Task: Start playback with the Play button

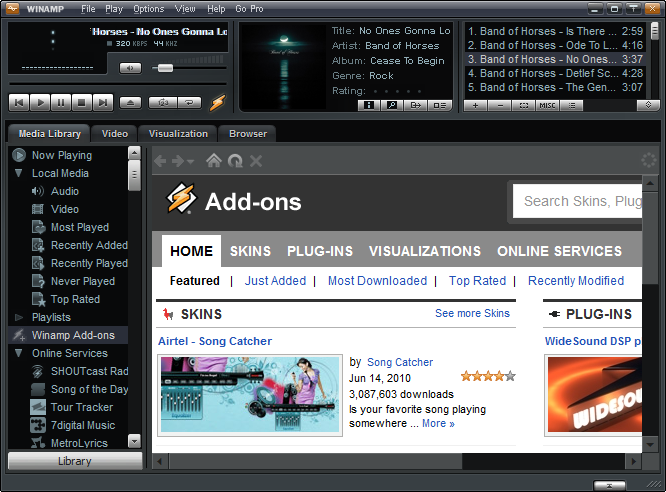Action: (40, 103)
